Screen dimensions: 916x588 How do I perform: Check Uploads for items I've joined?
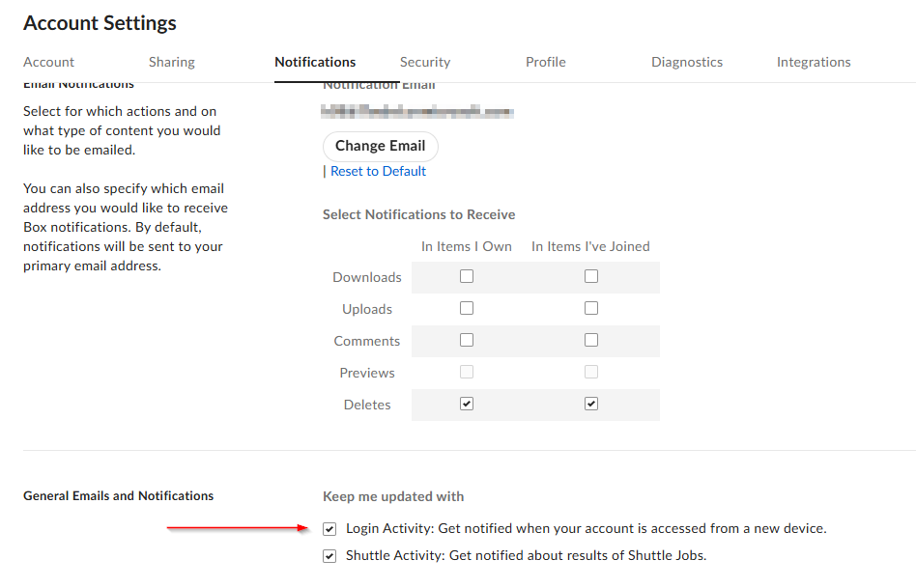click(x=591, y=308)
